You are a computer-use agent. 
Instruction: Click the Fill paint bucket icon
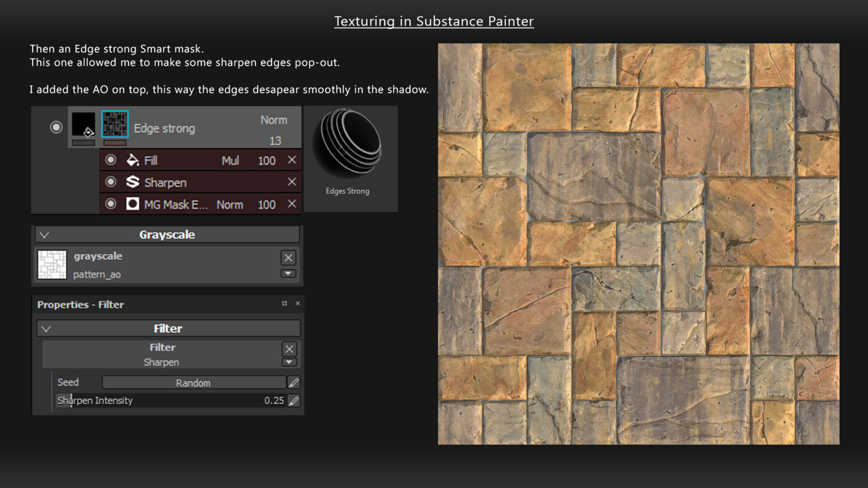pos(132,160)
